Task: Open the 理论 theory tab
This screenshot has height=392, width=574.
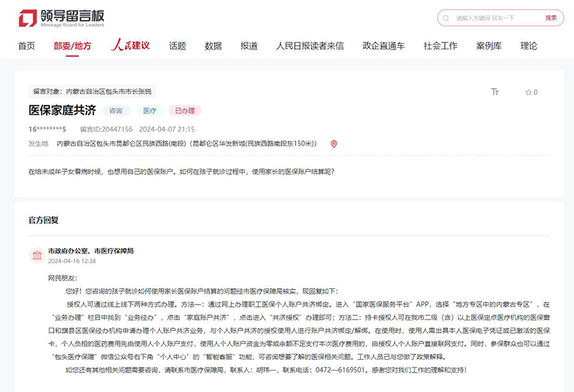Action: (x=529, y=46)
